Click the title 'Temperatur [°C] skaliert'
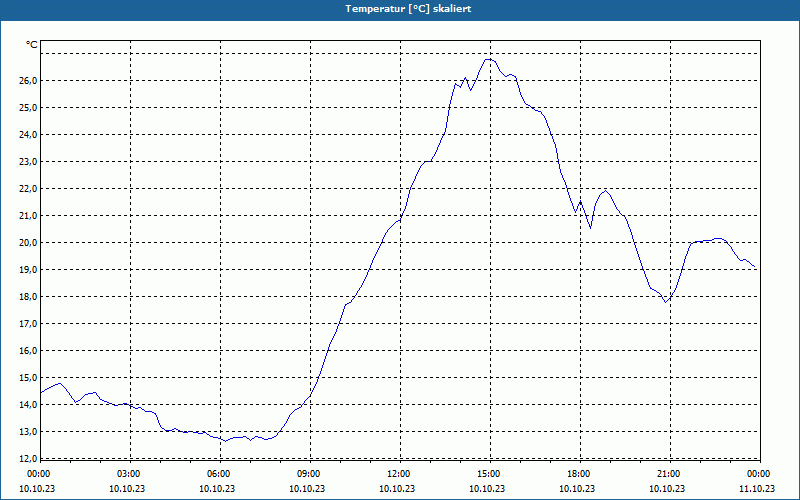Screen dimensions: 800x500 tap(408, 9)
